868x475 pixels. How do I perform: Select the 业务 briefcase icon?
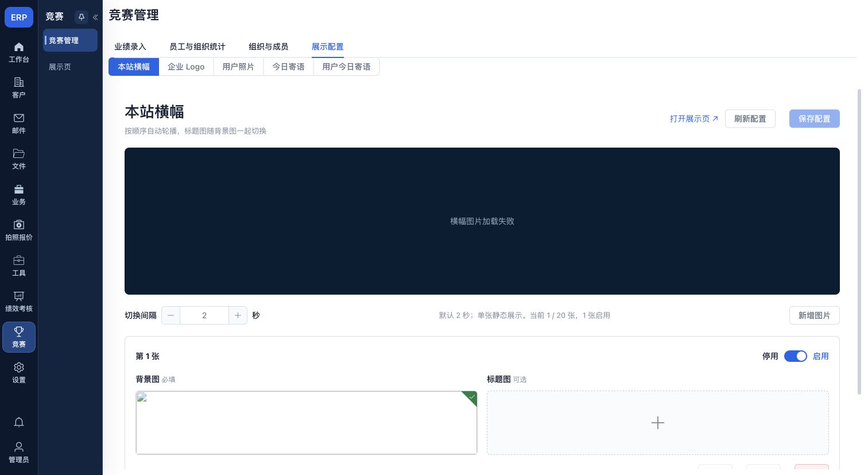19,195
